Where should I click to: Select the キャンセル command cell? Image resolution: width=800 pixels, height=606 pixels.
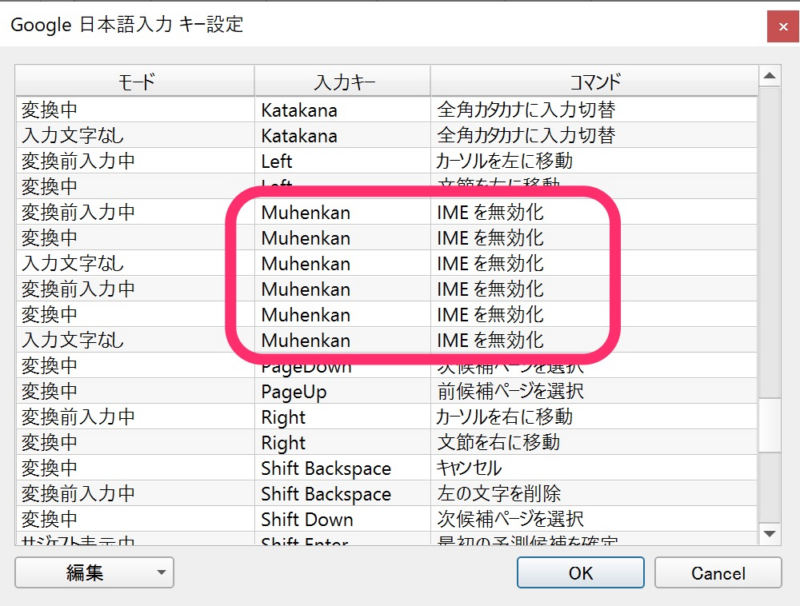click(x=594, y=468)
